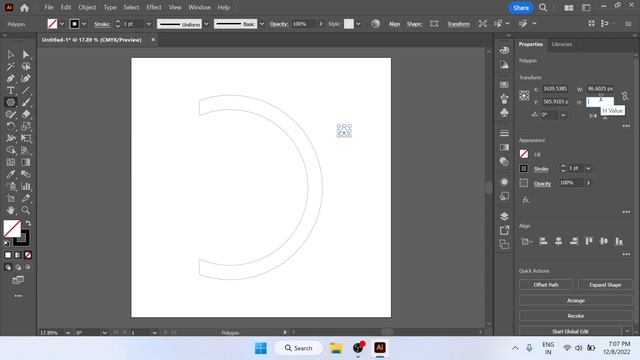Click the Offset Path button
Viewport: 640px width, 360px height.
point(546,284)
